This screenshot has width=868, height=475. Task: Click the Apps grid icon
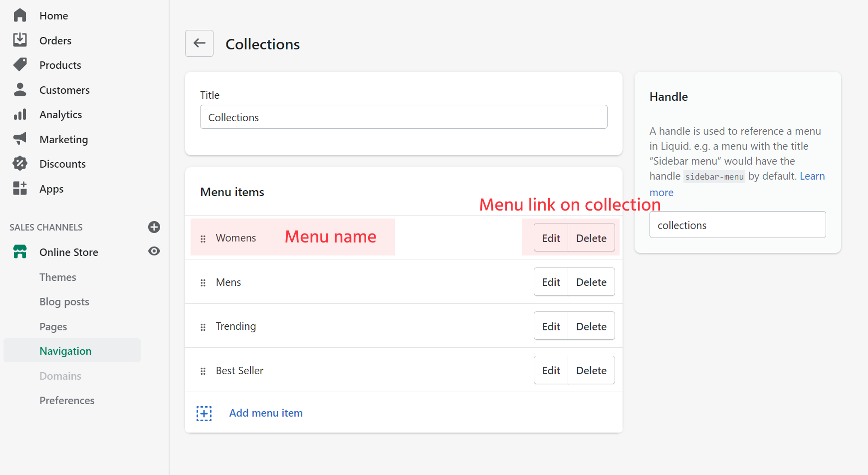(20, 189)
